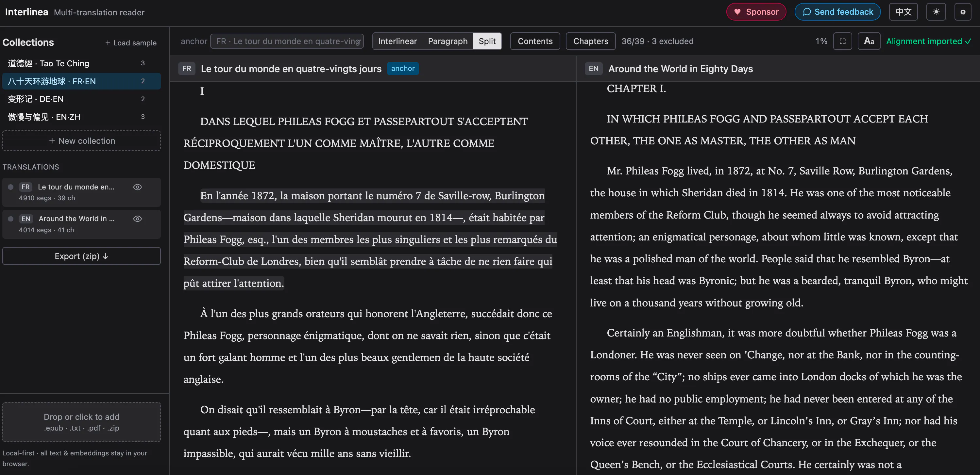This screenshot has width=980, height=475.
Task: Open font size Aa options
Action: pos(869,41)
